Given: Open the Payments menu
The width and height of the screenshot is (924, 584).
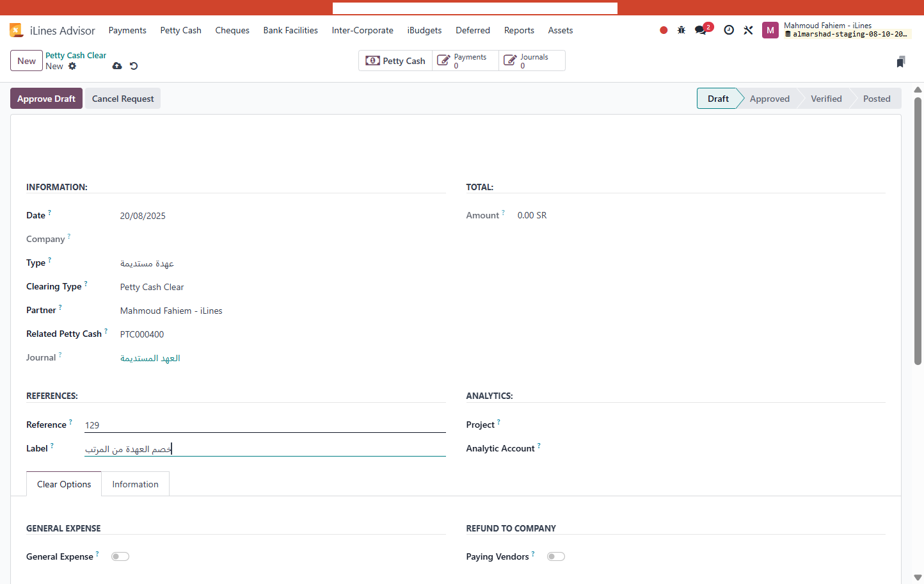Looking at the screenshot, I should pos(127,30).
